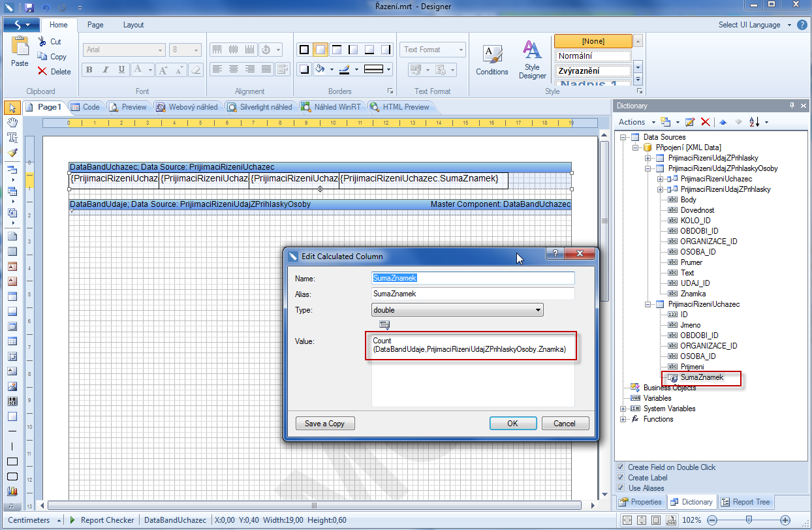Toggle justify text alignment
Image resolution: width=812 pixels, height=530 pixels.
[266, 69]
